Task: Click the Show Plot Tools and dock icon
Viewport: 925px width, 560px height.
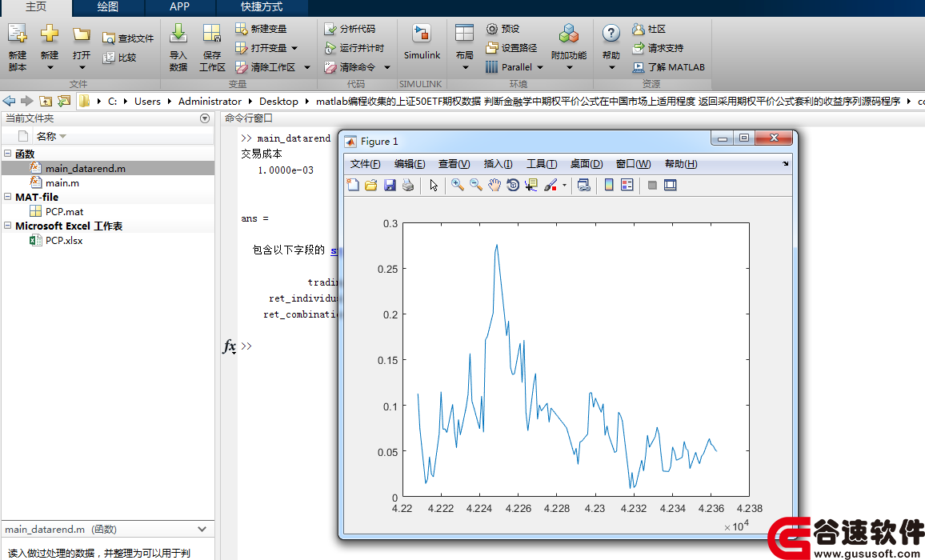Action: tap(671, 186)
